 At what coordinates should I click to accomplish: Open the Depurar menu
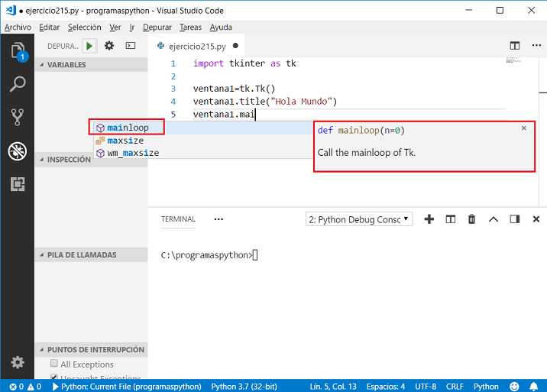pos(157,28)
